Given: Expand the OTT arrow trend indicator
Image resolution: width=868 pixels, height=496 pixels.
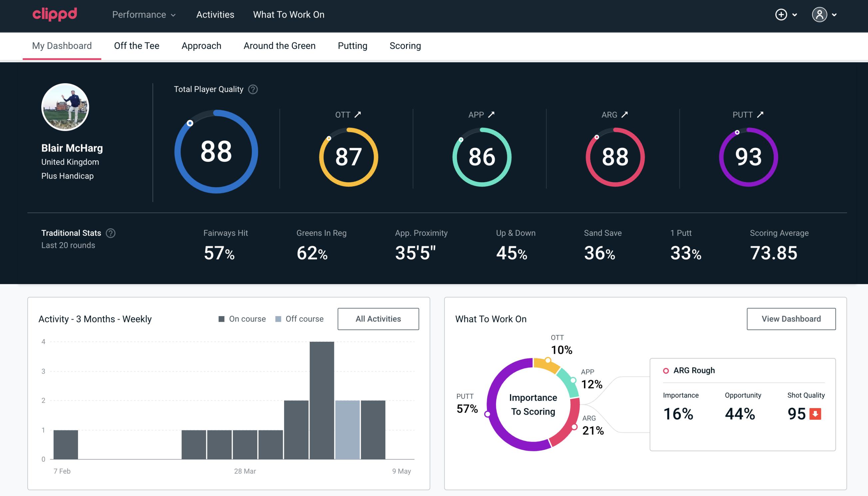Looking at the screenshot, I should 358,115.
